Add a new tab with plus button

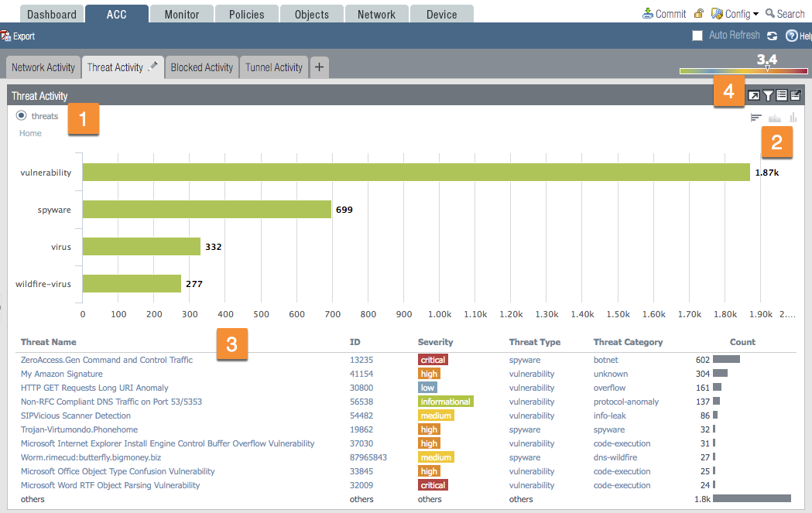319,67
